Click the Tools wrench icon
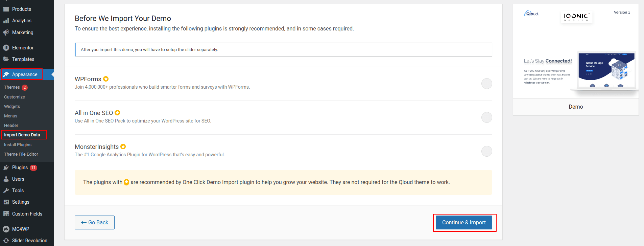 [x=6, y=191]
